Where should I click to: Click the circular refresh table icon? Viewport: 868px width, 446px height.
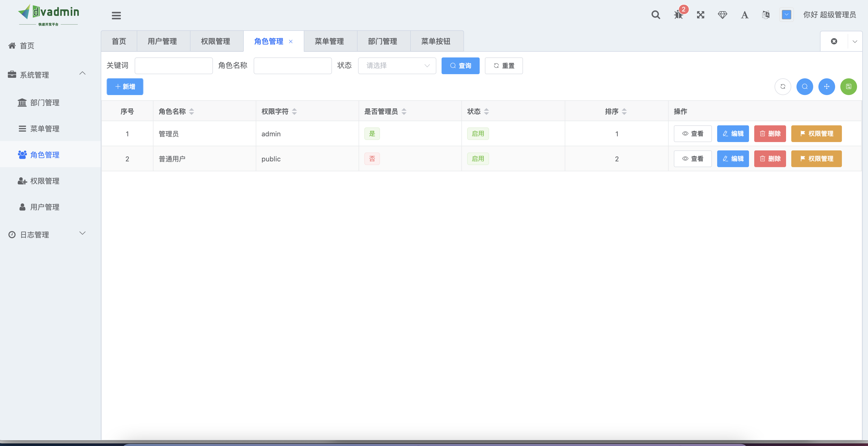[x=783, y=87]
